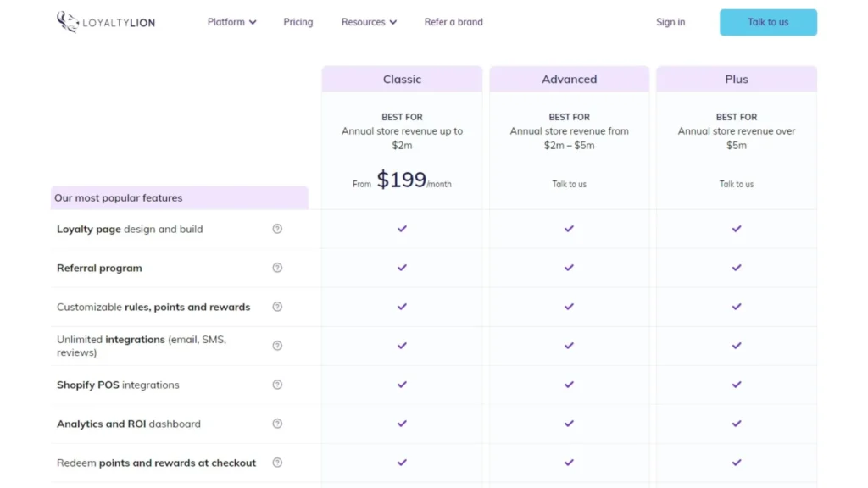Image resolution: width=868 pixels, height=488 pixels.
Task: Click the Classic checkmark for Analytics dashboard
Action: coord(402,424)
